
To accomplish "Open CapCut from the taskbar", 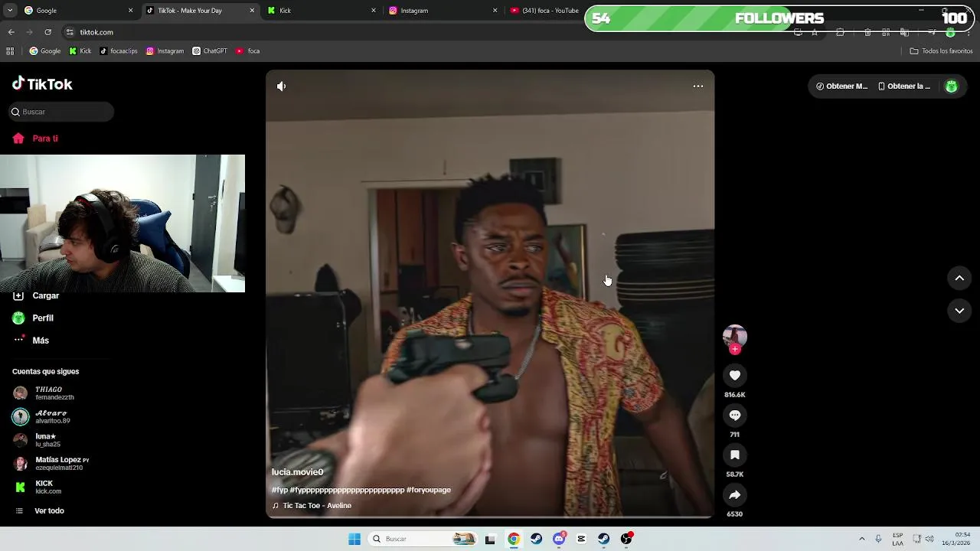I will pyautogui.click(x=581, y=539).
